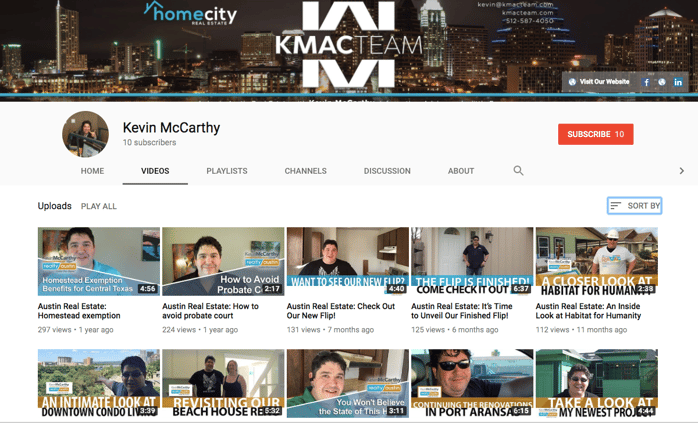Click title 'Unveil Our Finished Flip!'
The height and width of the screenshot is (423, 698).
(x=462, y=311)
